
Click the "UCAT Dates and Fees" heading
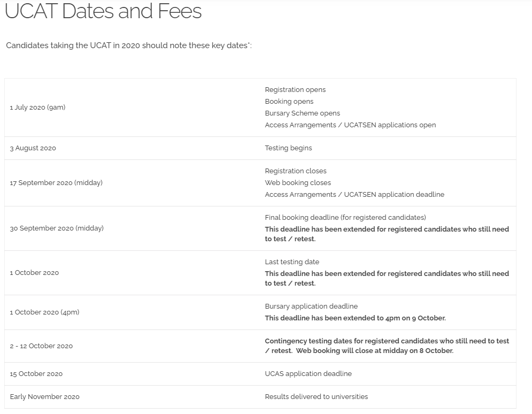103,11
